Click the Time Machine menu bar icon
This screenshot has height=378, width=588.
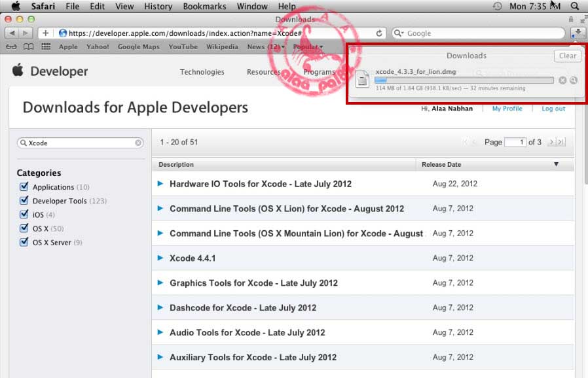point(497,6)
